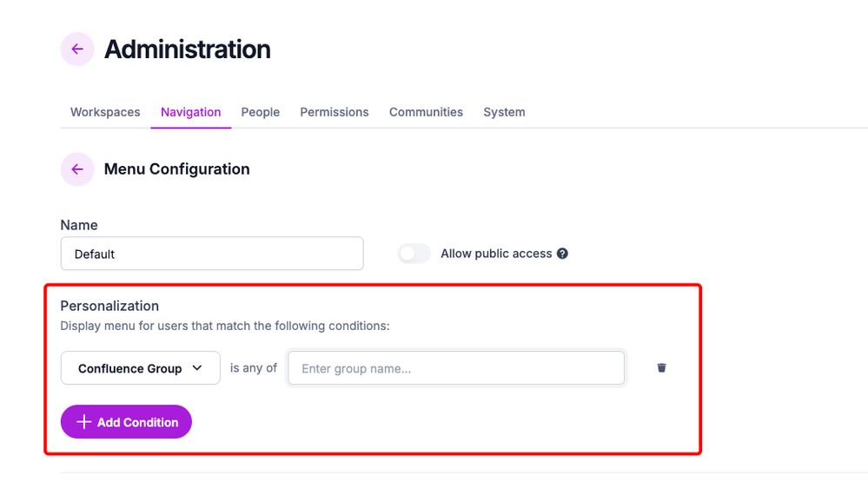Go back using the Menu Configuration arrow
Screen dimensions: 868x495
tap(77, 169)
